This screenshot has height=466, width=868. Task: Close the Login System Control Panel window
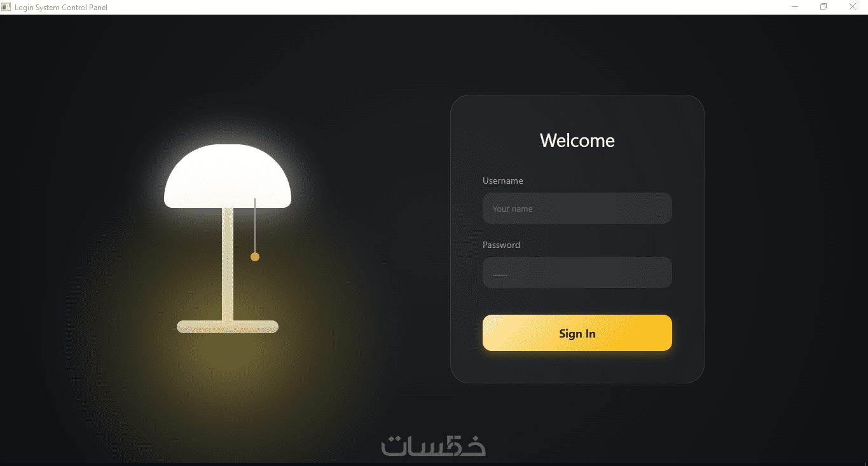tap(853, 7)
